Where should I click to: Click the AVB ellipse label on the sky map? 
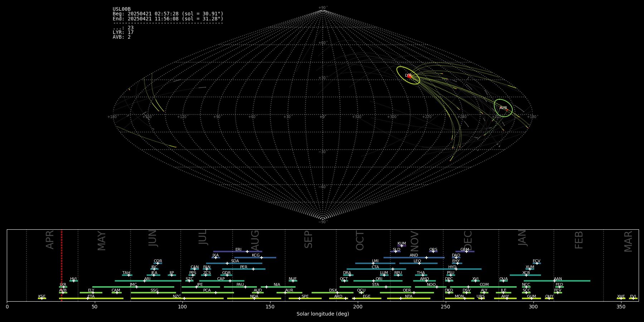pyautogui.click(x=503, y=108)
